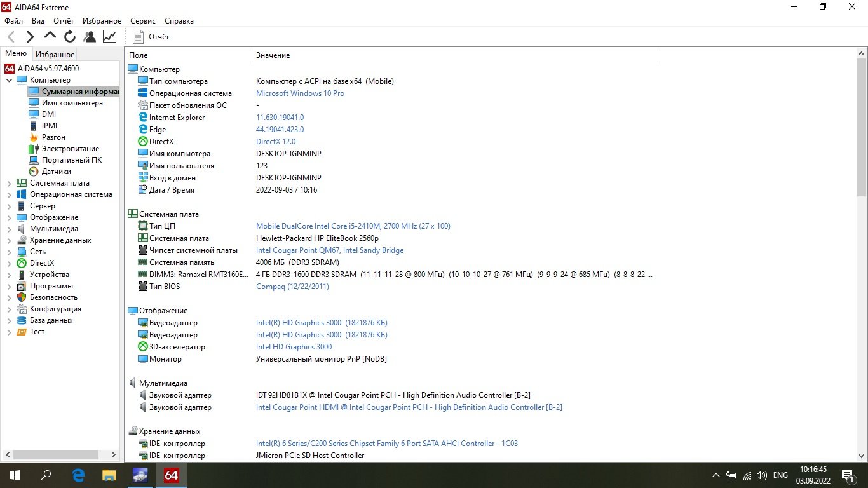Viewport: 868px width, 488px height.
Task: Expand the DirectX tree node
Action: [9, 263]
